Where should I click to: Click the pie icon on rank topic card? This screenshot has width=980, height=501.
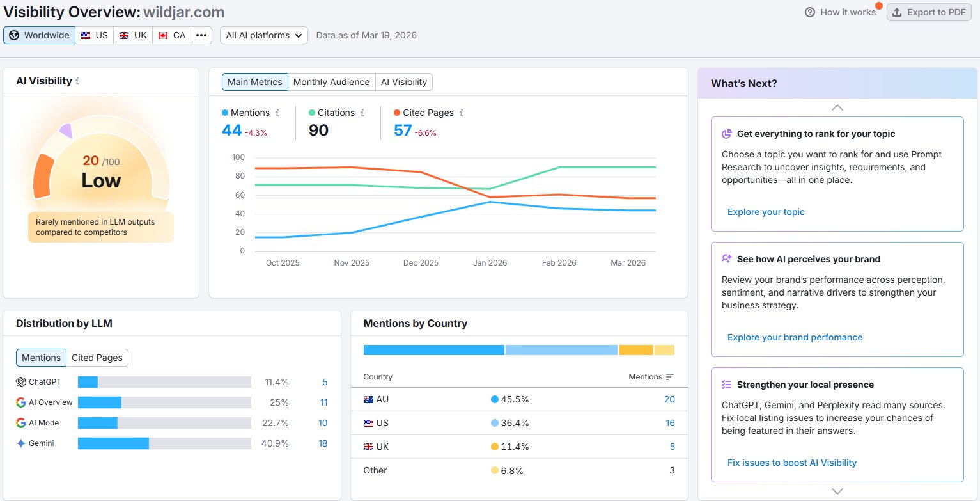pos(727,134)
